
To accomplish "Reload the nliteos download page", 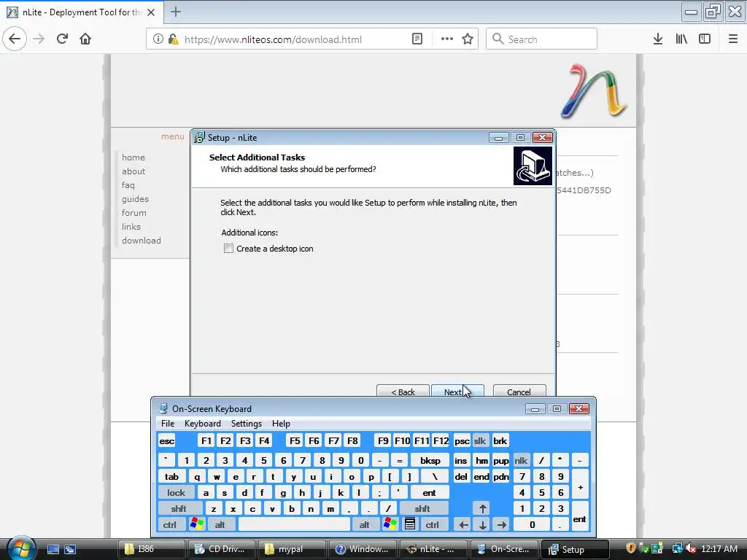I will point(62,39).
